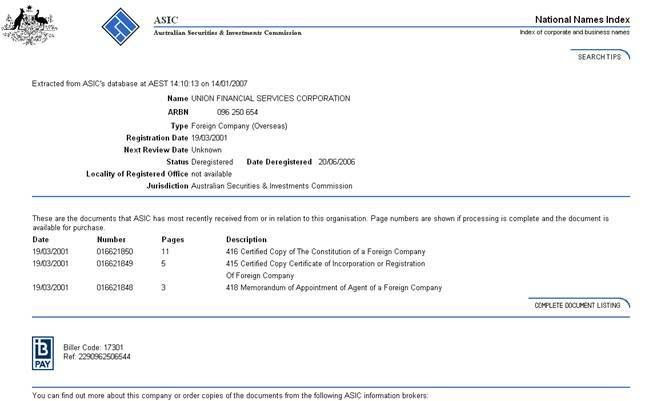Viewport: 665px width, 401px height.
Task: Click the Next Review Date value Unknown
Action: pyautogui.click(x=207, y=150)
